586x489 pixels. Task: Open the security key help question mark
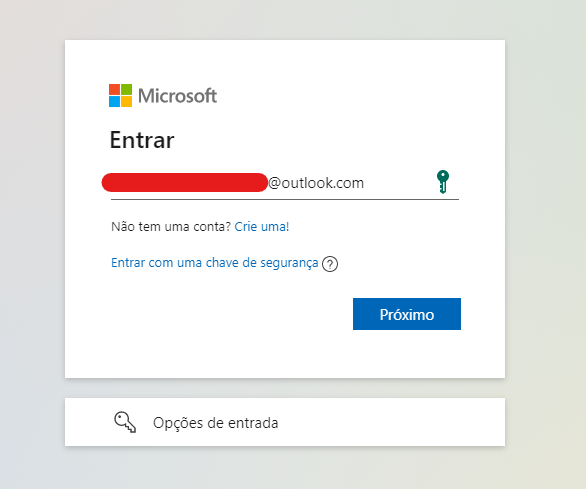[x=330, y=264]
